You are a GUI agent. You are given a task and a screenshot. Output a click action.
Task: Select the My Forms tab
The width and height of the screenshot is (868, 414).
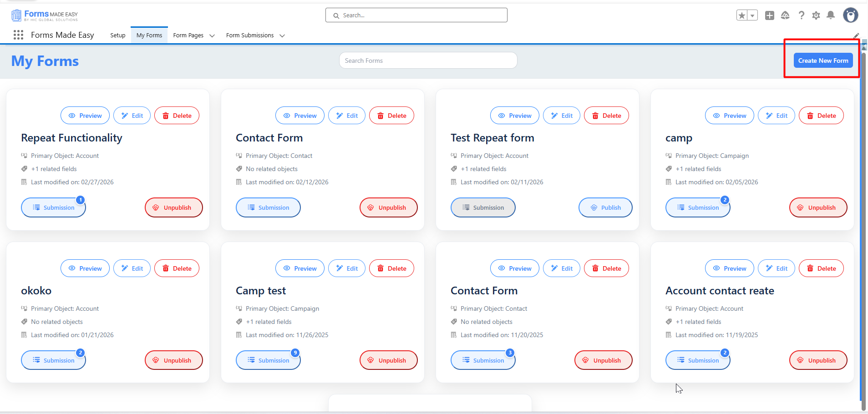point(149,35)
